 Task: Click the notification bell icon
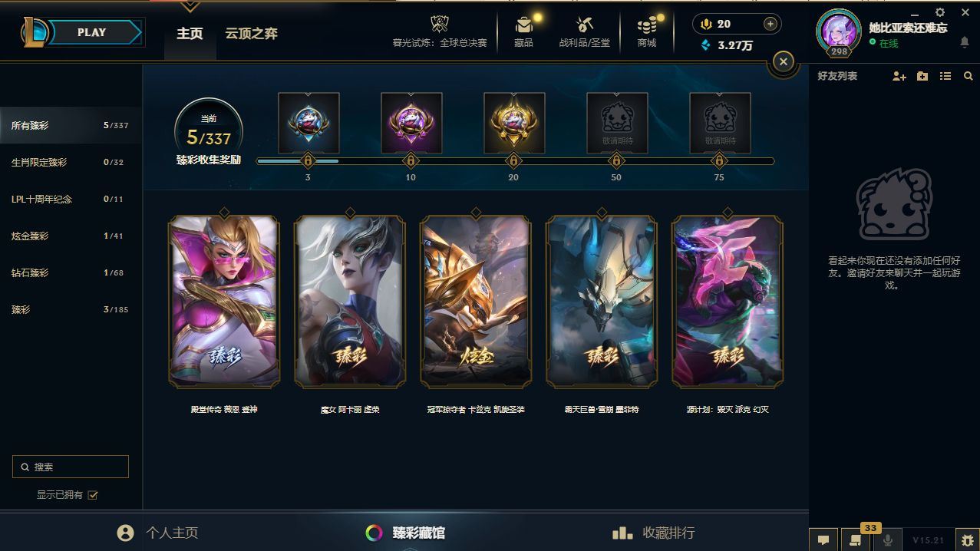pos(965,43)
